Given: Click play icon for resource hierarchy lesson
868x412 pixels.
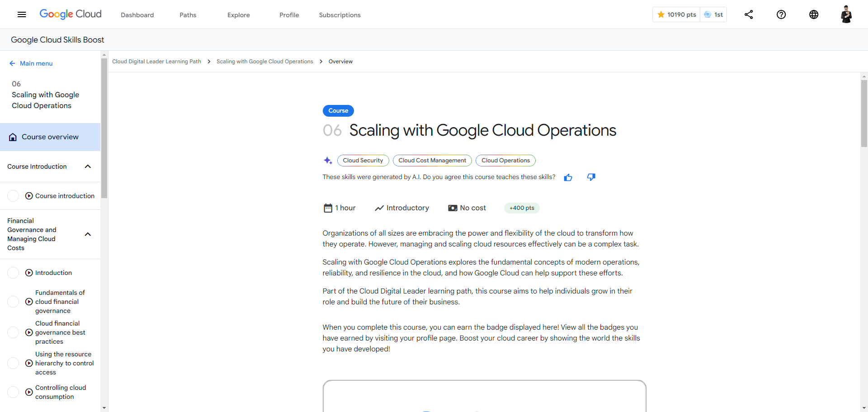Looking at the screenshot, I should coord(29,363).
